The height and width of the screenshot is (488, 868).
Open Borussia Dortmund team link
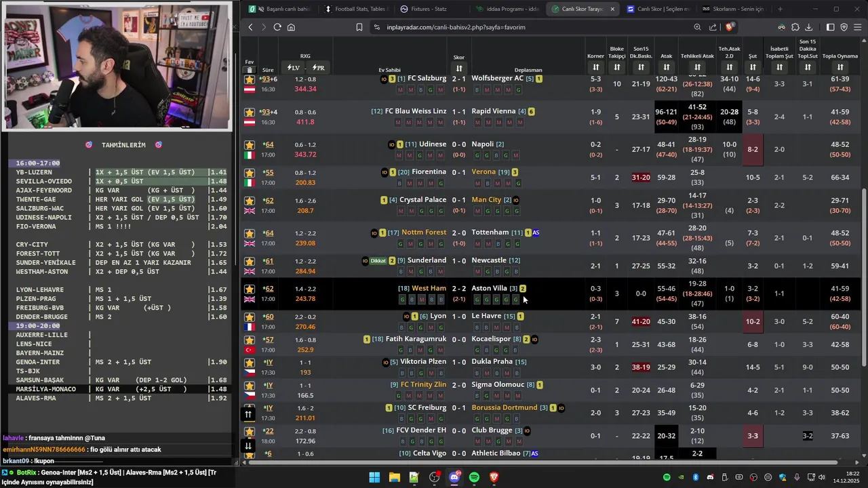pos(505,408)
